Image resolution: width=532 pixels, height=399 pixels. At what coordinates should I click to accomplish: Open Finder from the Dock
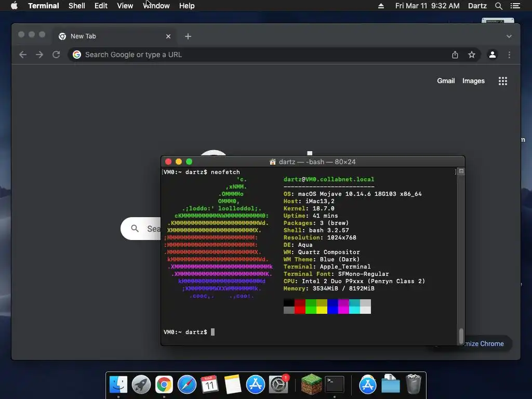tap(118, 384)
